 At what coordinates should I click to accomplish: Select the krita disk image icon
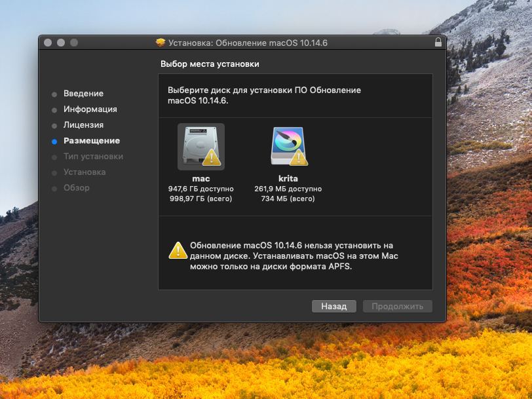[x=288, y=146]
